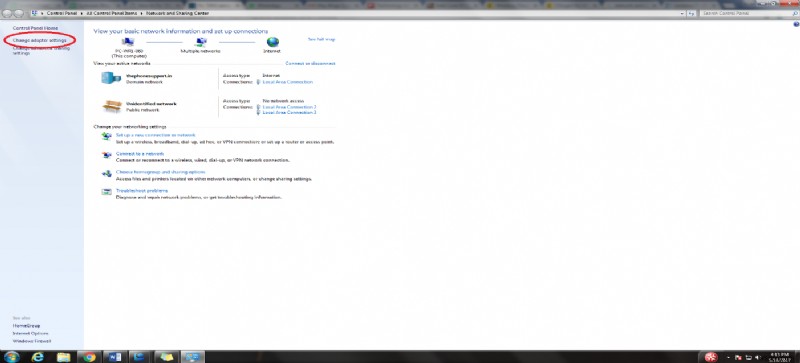Click the network name above Domain network
Viewport: 800px width, 363px height.
point(149,76)
